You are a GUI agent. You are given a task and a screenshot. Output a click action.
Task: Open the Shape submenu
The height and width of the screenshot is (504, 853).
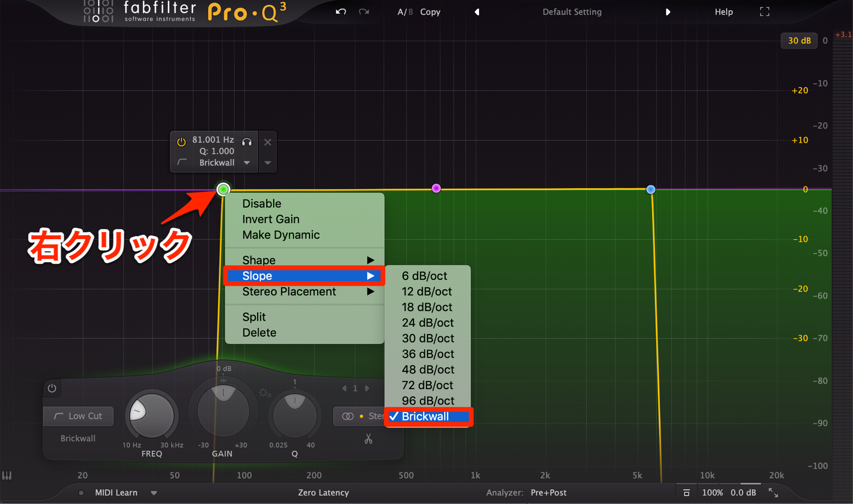305,260
